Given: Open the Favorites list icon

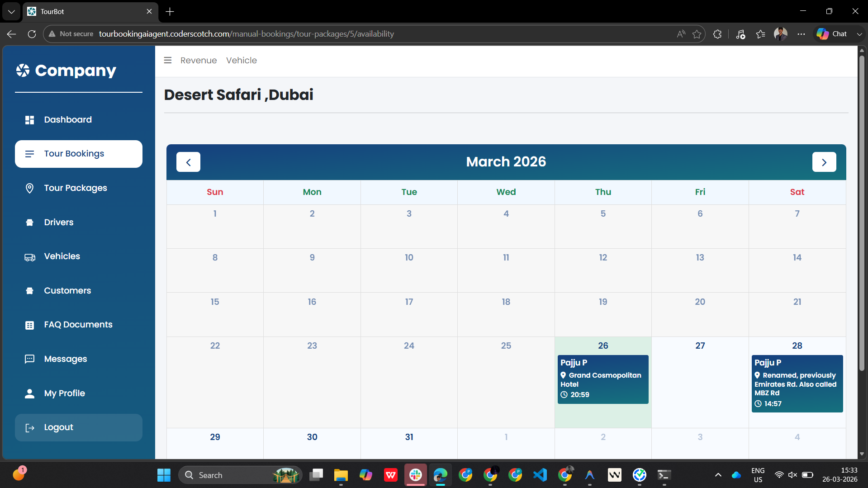Looking at the screenshot, I should [761, 34].
